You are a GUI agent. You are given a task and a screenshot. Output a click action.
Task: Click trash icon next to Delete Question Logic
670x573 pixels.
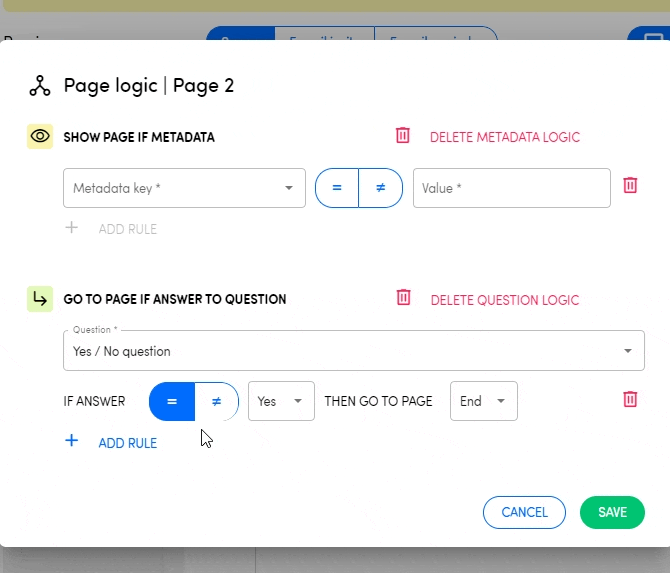403,298
